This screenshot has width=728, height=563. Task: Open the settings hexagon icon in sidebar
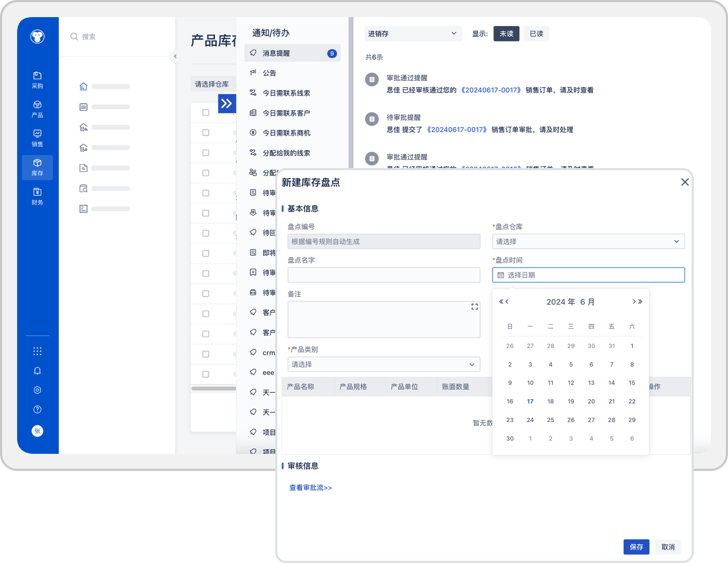click(37, 390)
